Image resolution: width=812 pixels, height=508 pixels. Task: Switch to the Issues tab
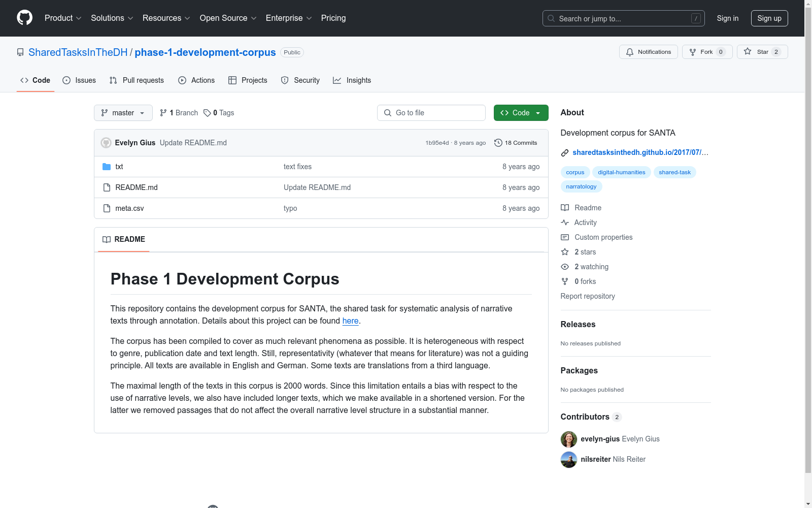click(79, 80)
